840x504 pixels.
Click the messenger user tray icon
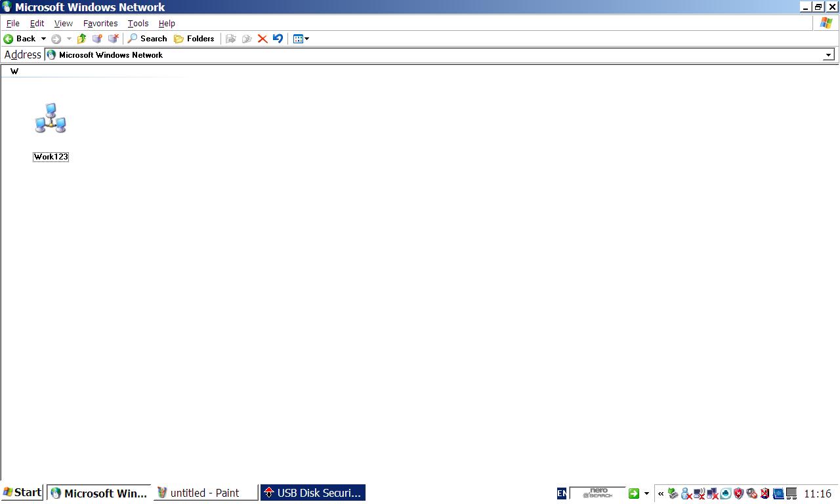686,493
